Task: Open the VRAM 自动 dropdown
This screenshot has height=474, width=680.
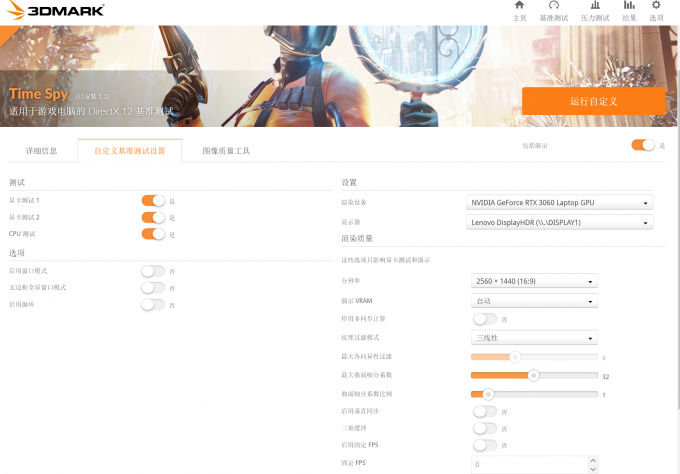Action: pos(534,301)
